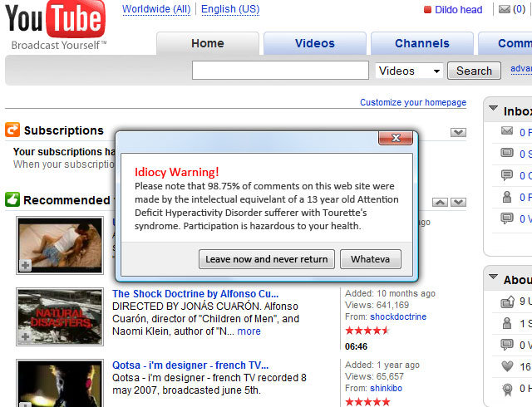
Task: Switch to the Home tab
Action: (208, 43)
